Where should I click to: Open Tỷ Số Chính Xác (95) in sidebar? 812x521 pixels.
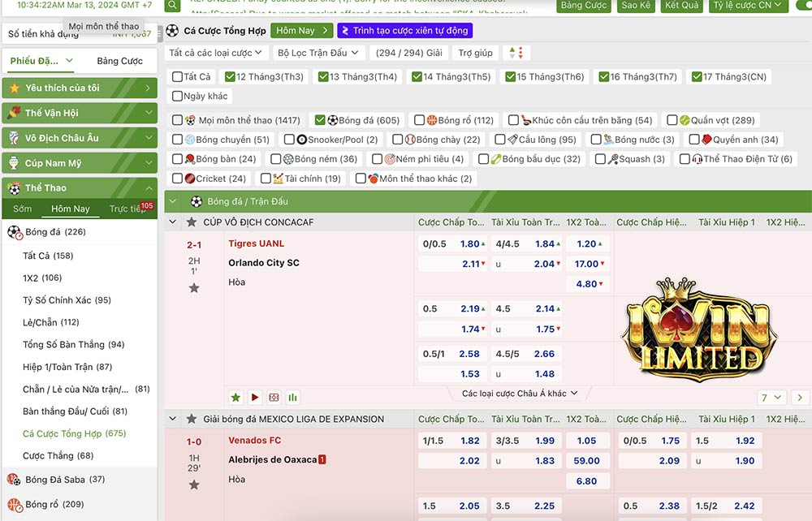coord(67,300)
